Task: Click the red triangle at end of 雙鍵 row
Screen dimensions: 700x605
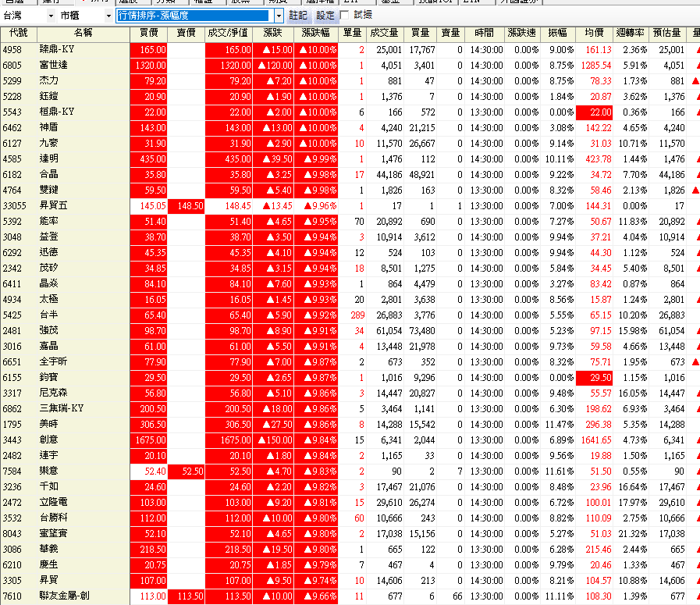Action: (695, 190)
